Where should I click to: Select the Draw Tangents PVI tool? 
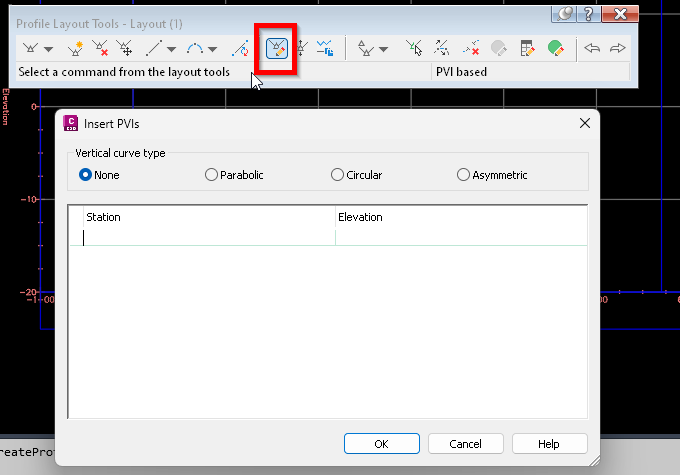point(30,48)
